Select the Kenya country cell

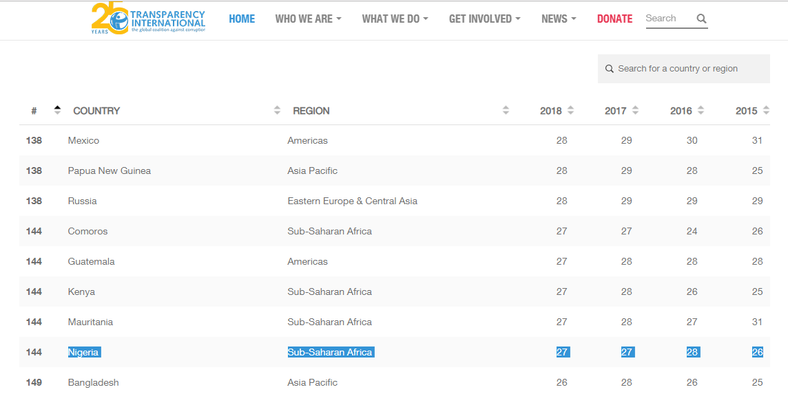[81, 291]
